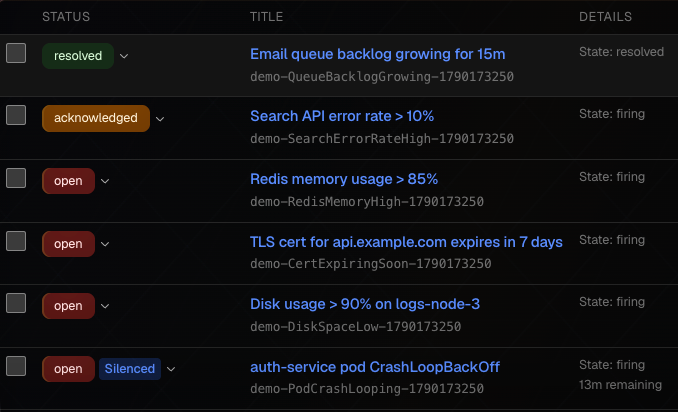Click the open badge on Disk usage row
This screenshot has height=412, width=678.
(68, 306)
